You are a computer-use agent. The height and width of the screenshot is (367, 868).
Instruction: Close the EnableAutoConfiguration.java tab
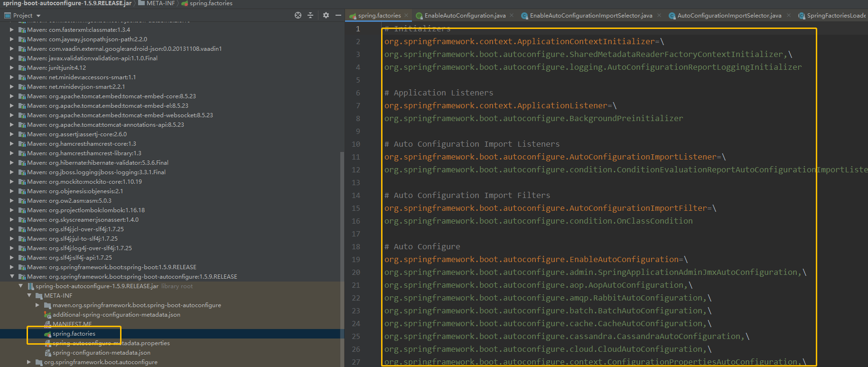point(512,15)
